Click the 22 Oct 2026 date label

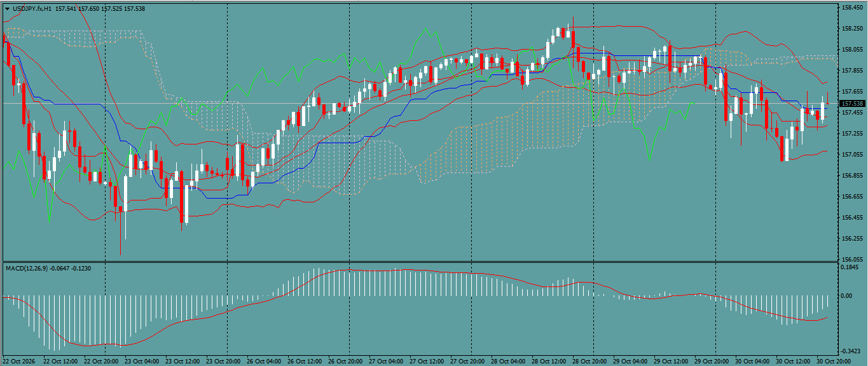pyautogui.click(x=18, y=361)
